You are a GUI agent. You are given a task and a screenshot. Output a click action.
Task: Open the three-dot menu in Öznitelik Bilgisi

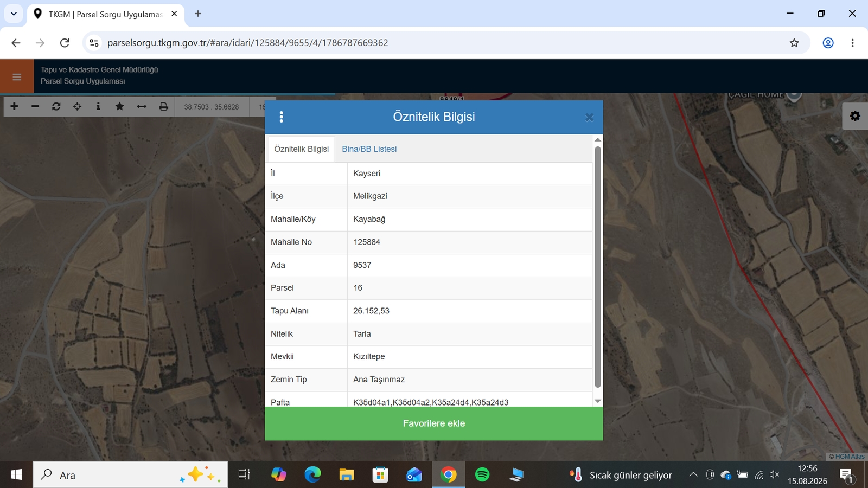click(x=281, y=117)
